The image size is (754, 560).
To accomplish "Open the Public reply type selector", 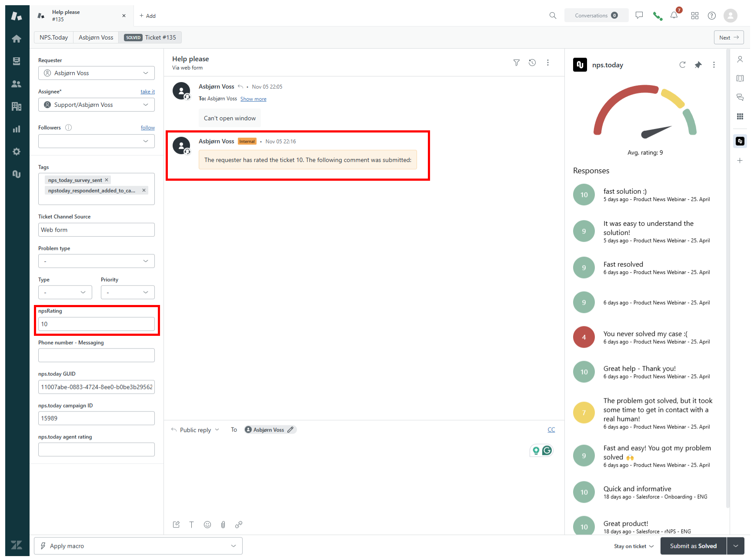I will 195,430.
